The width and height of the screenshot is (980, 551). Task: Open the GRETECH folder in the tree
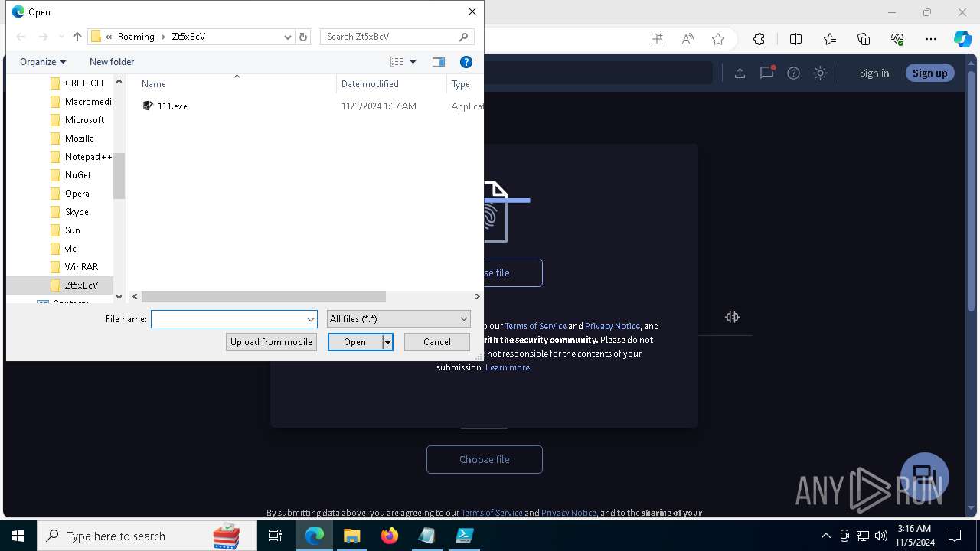tap(83, 83)
